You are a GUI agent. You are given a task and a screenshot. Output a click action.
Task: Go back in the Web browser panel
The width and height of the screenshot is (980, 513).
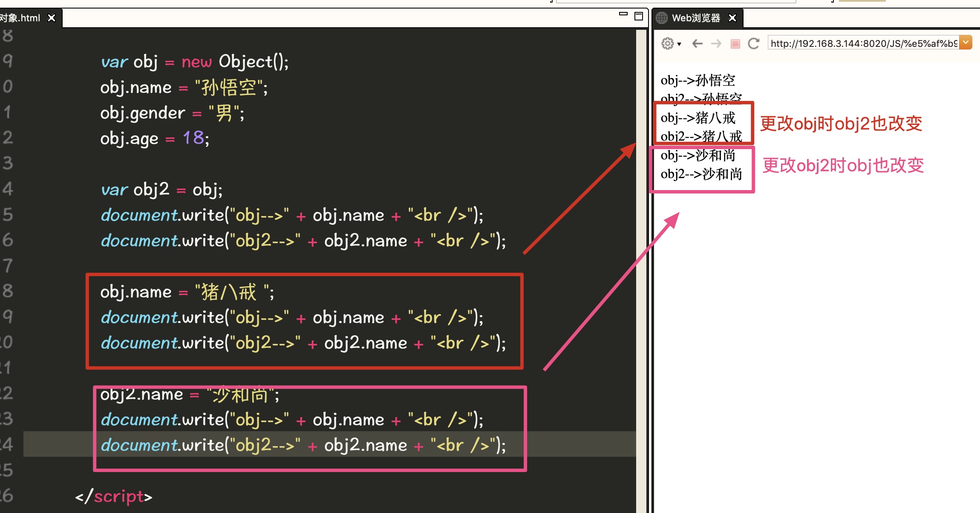click(x=698, y=43)
